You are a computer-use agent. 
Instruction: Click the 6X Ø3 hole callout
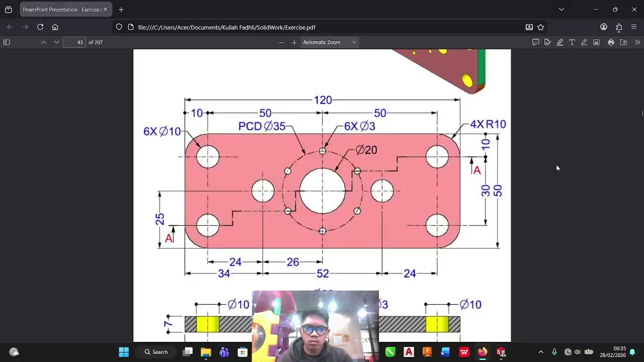click(x=359, y=126)
